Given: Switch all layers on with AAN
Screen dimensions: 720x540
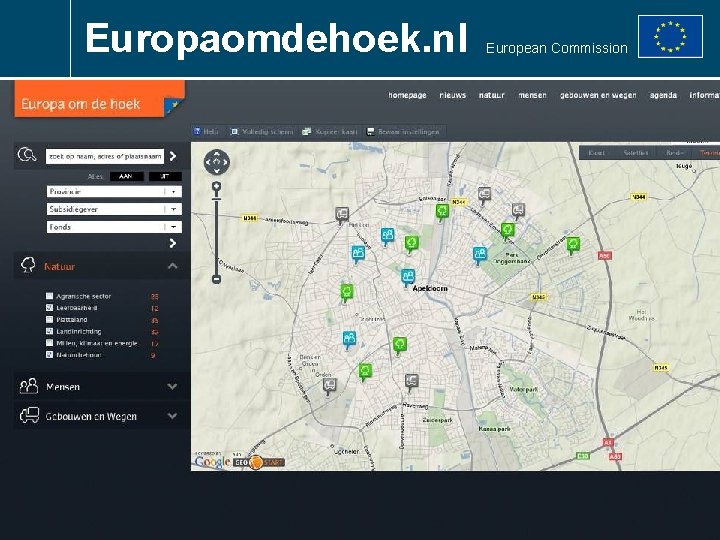Looking at the screenshot, I should click(126, 176).
